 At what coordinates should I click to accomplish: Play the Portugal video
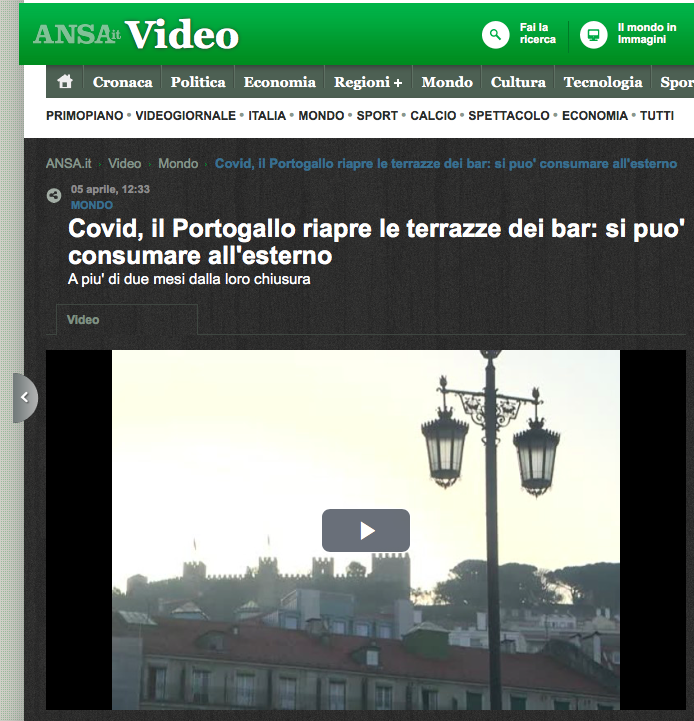366,530
